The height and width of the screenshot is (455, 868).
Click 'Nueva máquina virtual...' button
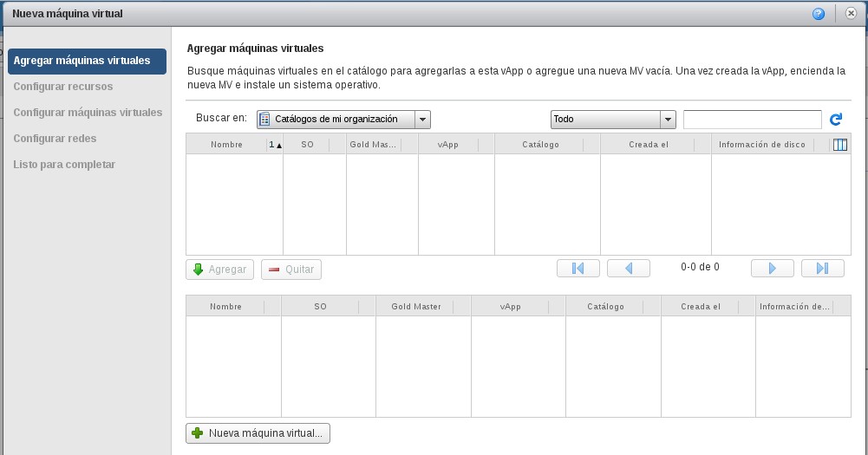click(258, 432)
